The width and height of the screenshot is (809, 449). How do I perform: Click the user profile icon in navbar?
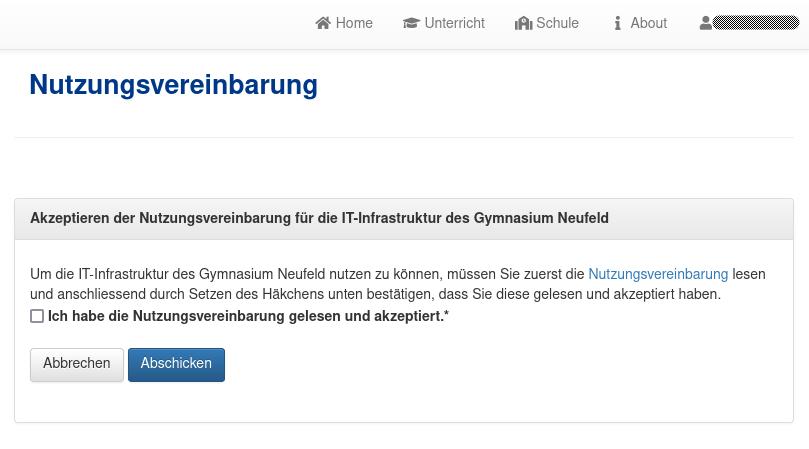(706, 23)
